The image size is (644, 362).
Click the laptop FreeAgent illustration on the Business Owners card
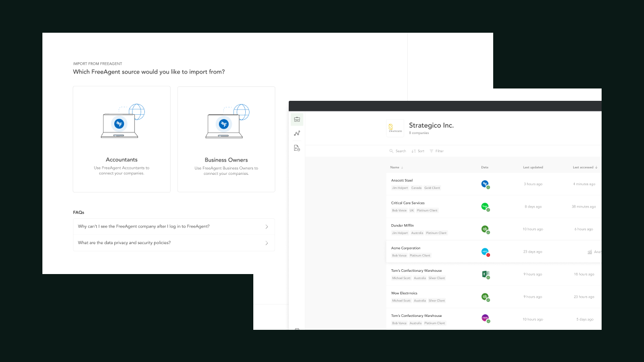pyautogui.click(x=227, y=121)
